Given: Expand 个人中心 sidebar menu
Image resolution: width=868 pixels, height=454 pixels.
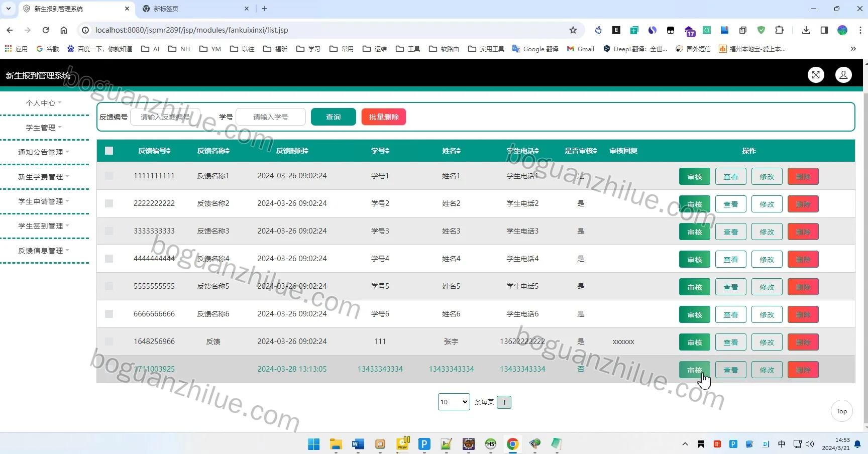Looking at the screenshot, I should [44, 103].
